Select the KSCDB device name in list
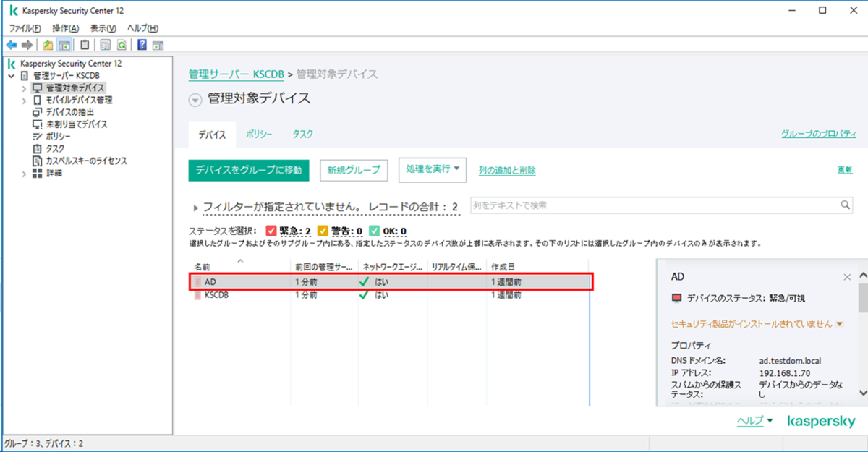The height and width of the screenshot is (452, 868). [217, 295]
